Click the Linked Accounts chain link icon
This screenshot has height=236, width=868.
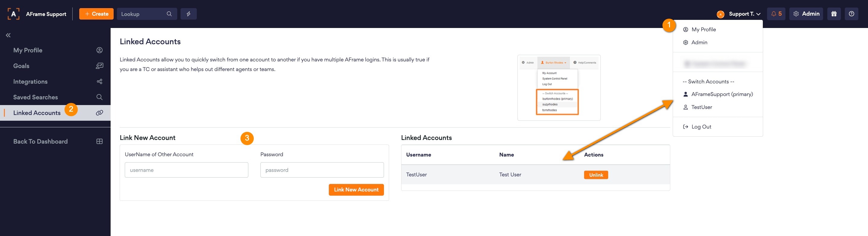click(x=99, y=113)
